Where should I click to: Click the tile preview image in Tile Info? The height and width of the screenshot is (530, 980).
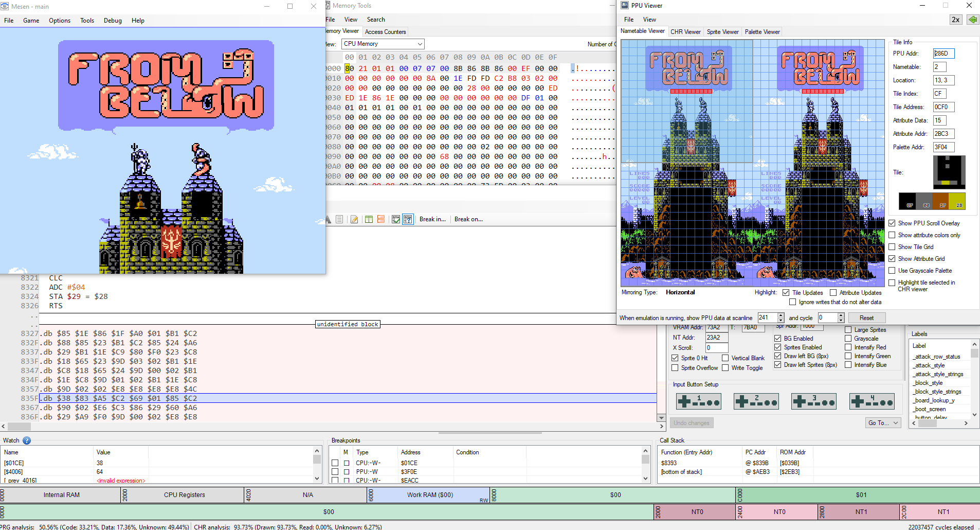(949, 172)
